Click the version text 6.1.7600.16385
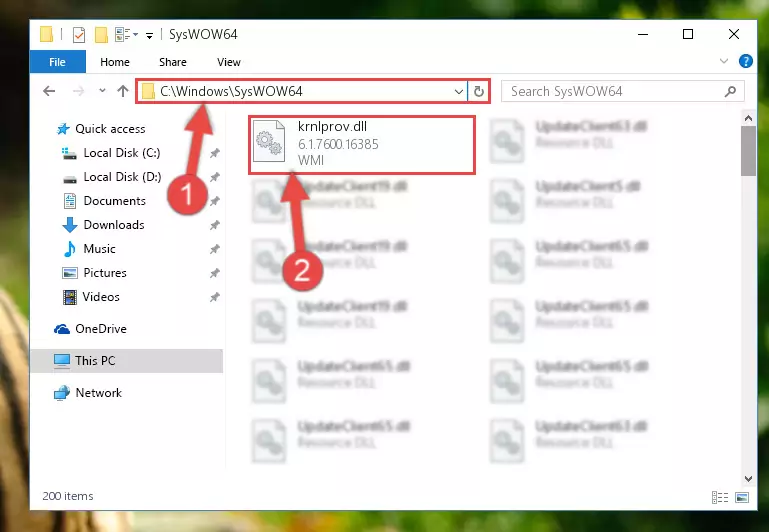 (x=338, y=144)
